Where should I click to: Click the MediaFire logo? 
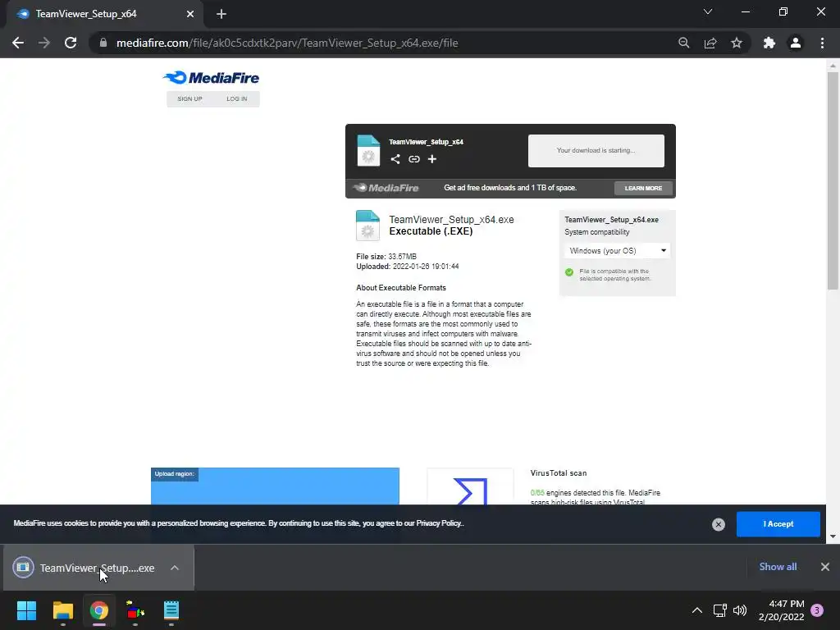(x=211, y=78)
